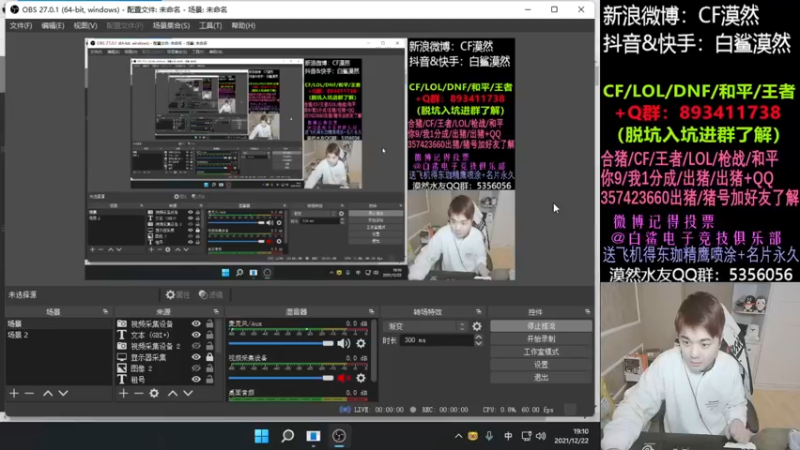Image resolution: width=800 pixels, height=450 pixels.
Task: Move source up in 来源 list
Action: (x=173, y=393)
